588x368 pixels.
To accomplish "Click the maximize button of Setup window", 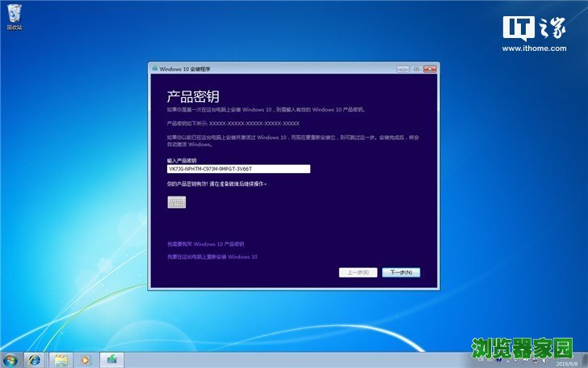I will pos(415,69).
